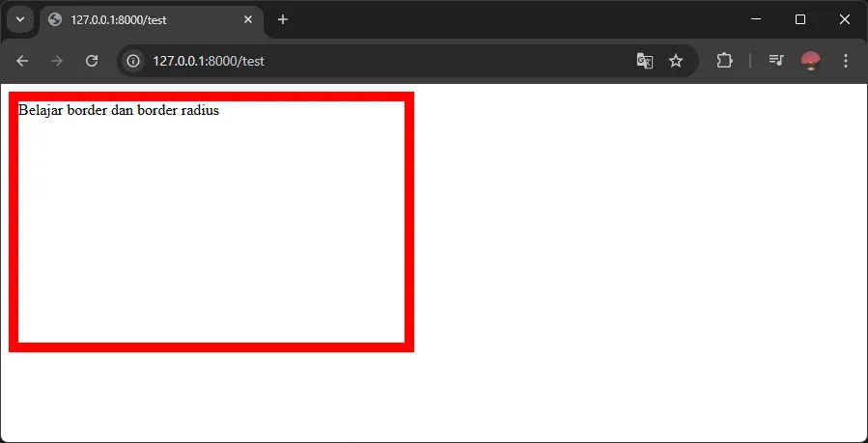Open the translate page icon

(x=645, y=61)
